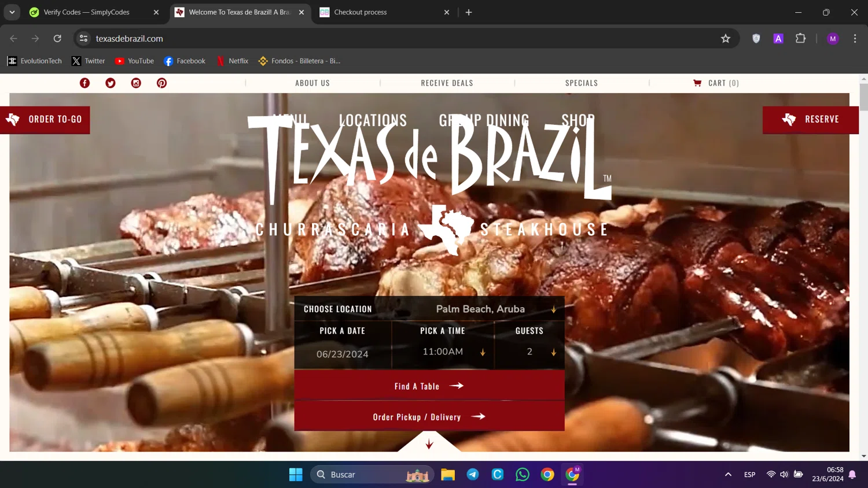Open the LOCATIONS navigation item

[x=373, y=120]
